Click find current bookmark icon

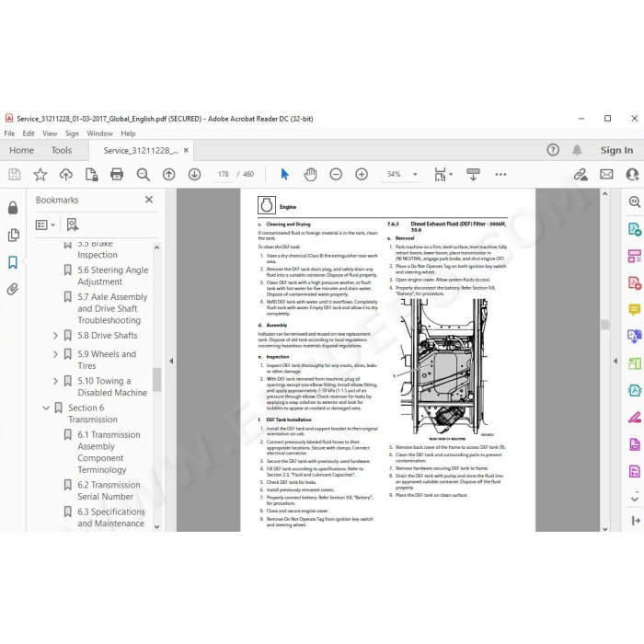(x=73, y=224)
